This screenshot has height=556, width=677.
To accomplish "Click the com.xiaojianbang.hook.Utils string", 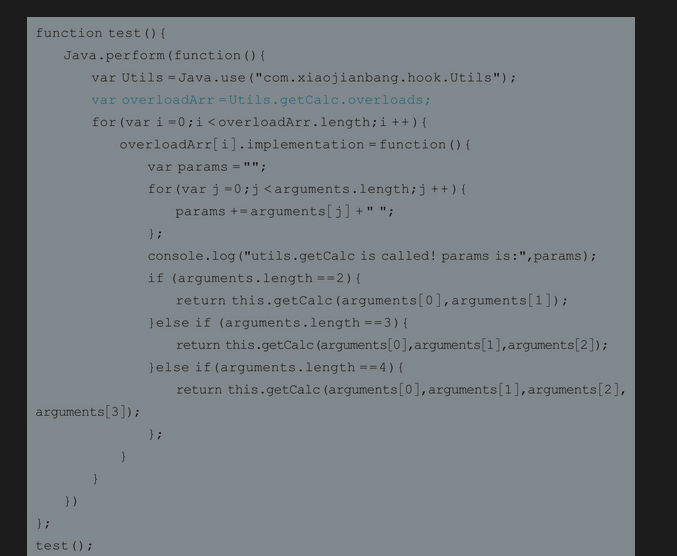I will coord(381,78).
